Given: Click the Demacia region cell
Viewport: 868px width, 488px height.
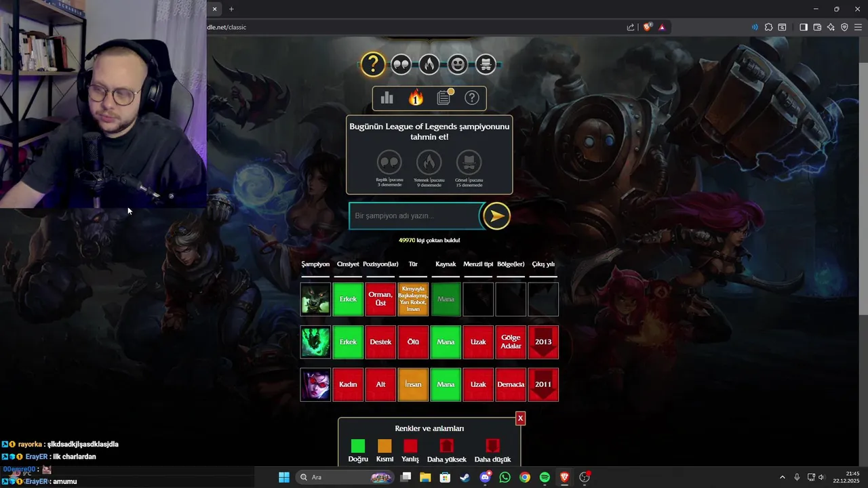Looking at the screenshot, I should 511,384.
